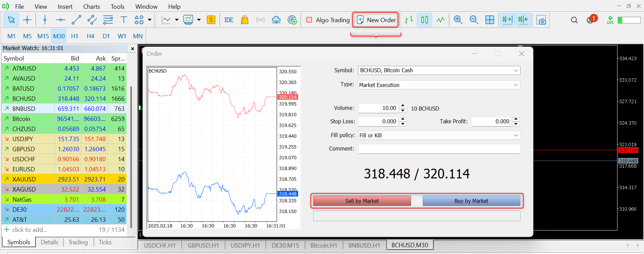Select M30 timeframe button
This screenshot has width=644, height=254.
(59, 36)
